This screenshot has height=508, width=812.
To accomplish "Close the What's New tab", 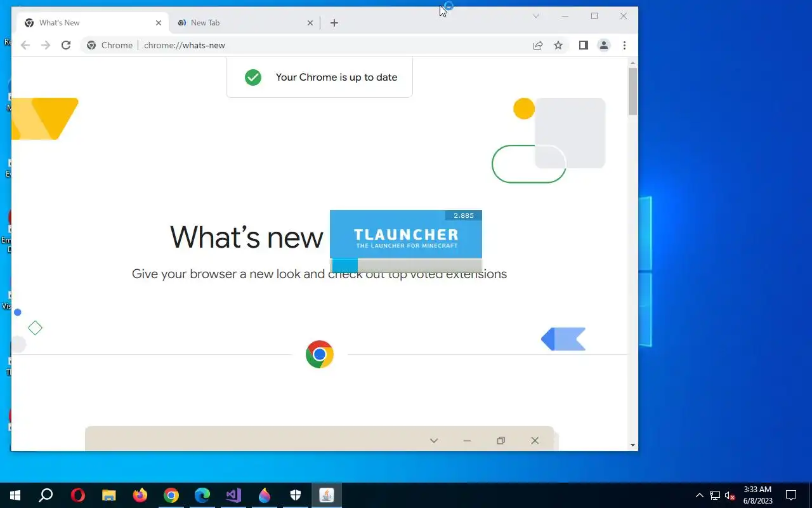I will (159, 23).
